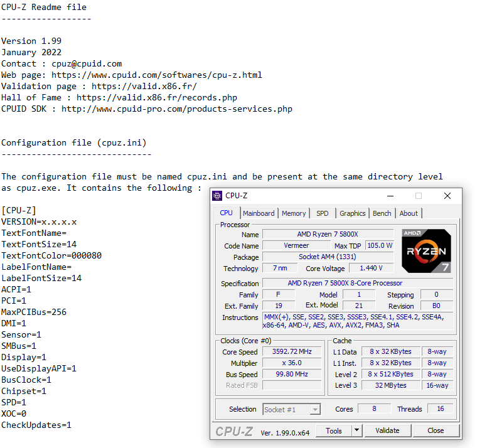This screenshot has height=448, width=487.
Task: Click the MaxPCIBus=256 line in readme
Action: 34,312
